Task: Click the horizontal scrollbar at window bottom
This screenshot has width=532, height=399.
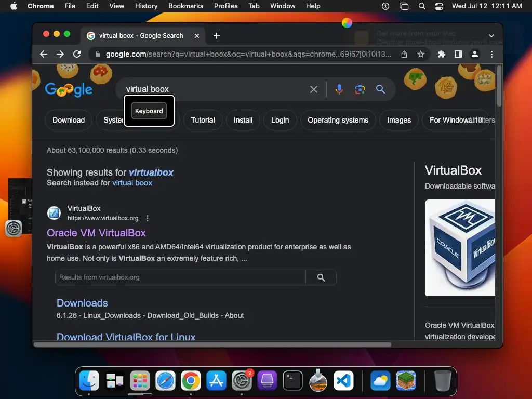Action: click(212, 344)
